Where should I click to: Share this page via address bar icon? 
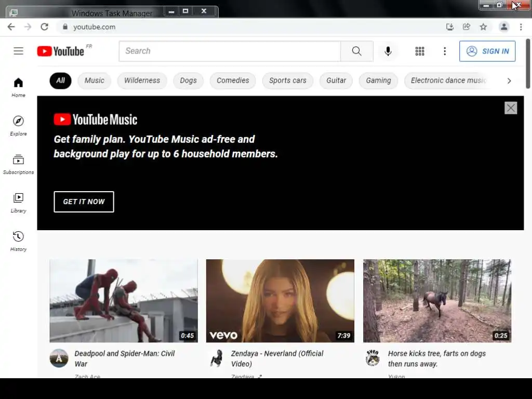point(467,27)
